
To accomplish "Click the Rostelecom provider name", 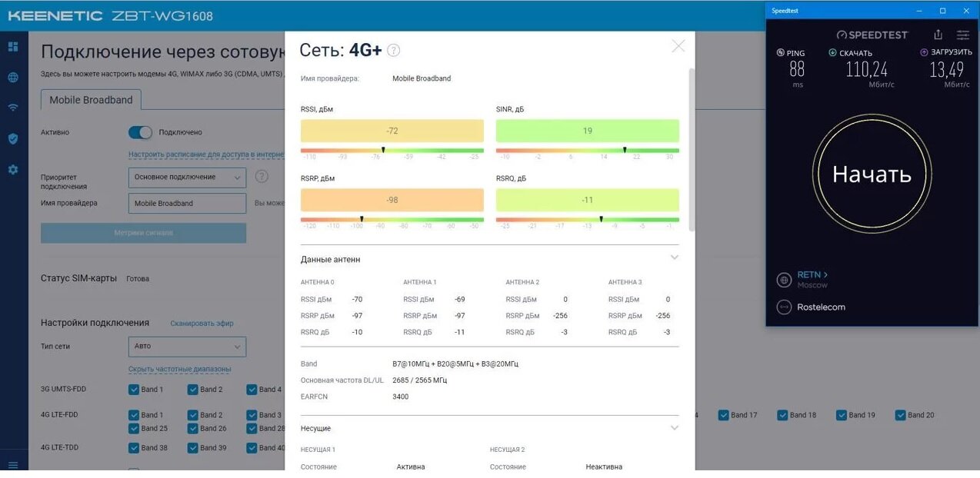I will click(x=821, y=307).
